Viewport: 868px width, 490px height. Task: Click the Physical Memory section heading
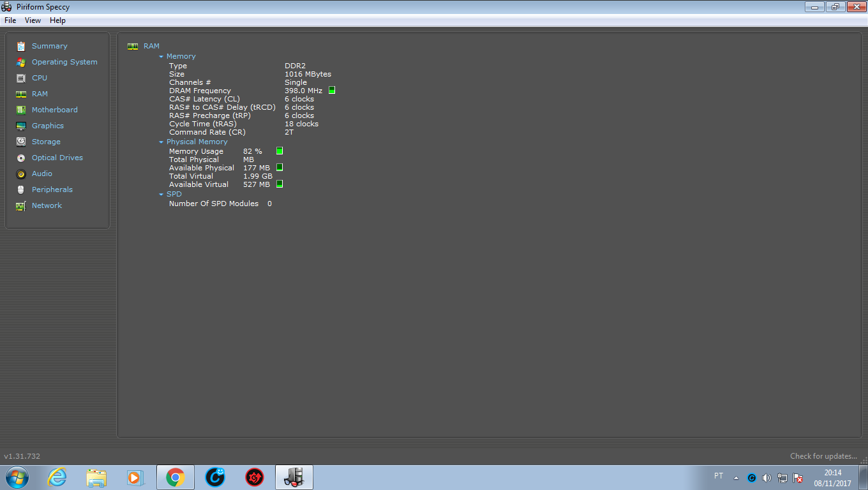click(x=197, y=142)
